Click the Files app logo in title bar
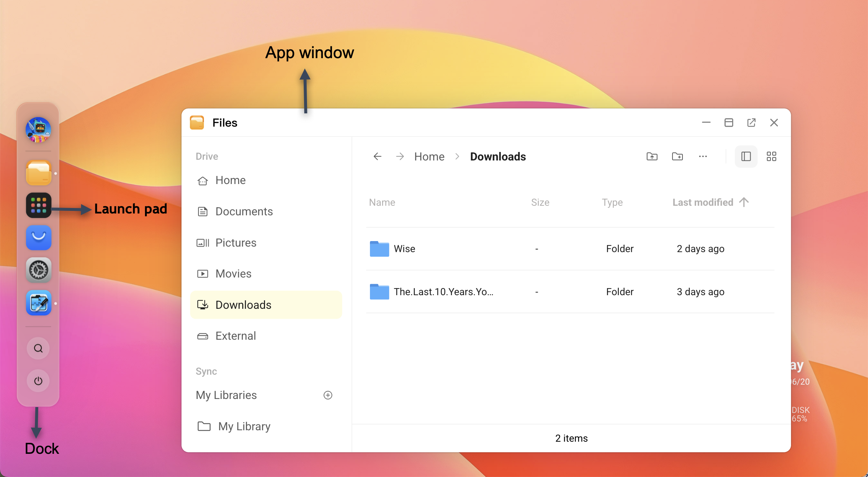Image resolution: width=868 pixels, height=477 pixels. (197, 123)
